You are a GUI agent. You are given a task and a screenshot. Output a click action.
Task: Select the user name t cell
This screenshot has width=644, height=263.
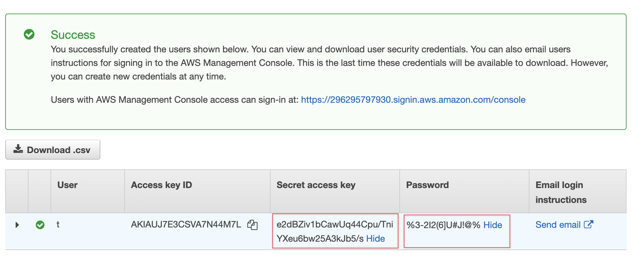point(58,225)
